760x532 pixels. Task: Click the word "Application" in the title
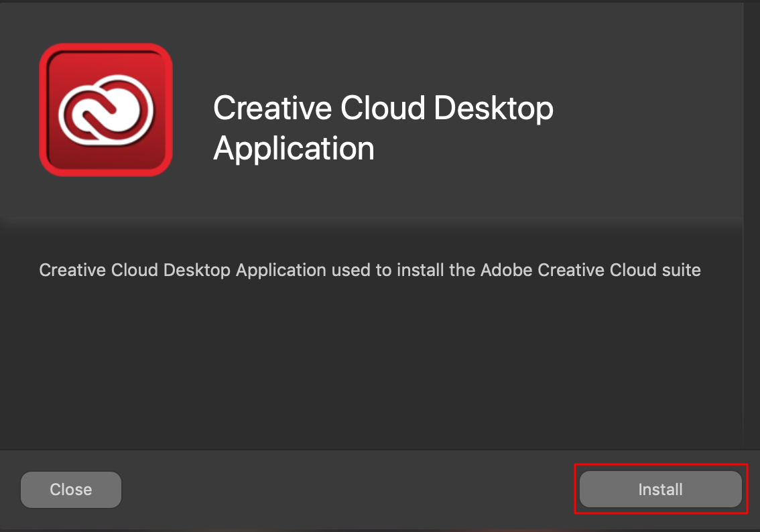click(x=294, y=148)
